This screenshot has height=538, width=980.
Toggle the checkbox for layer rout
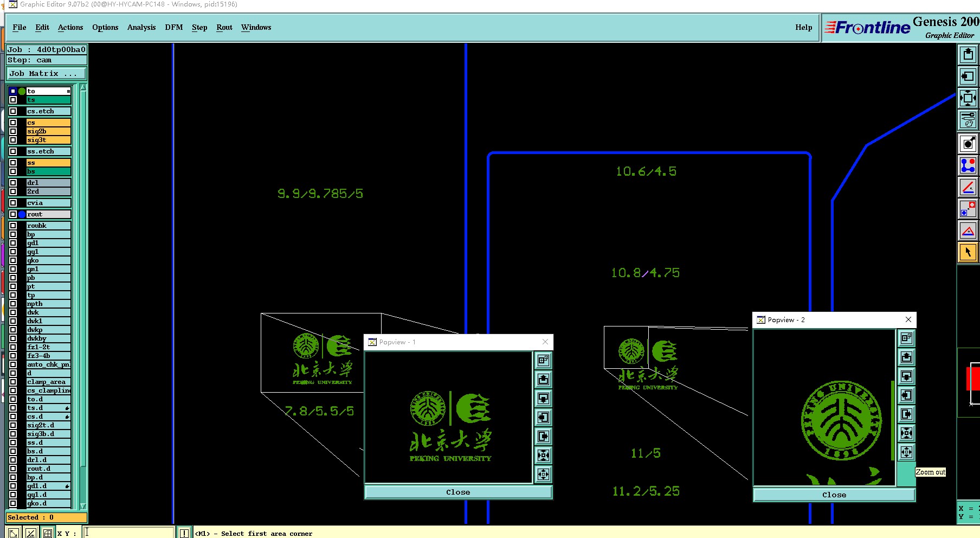[13, 214]
